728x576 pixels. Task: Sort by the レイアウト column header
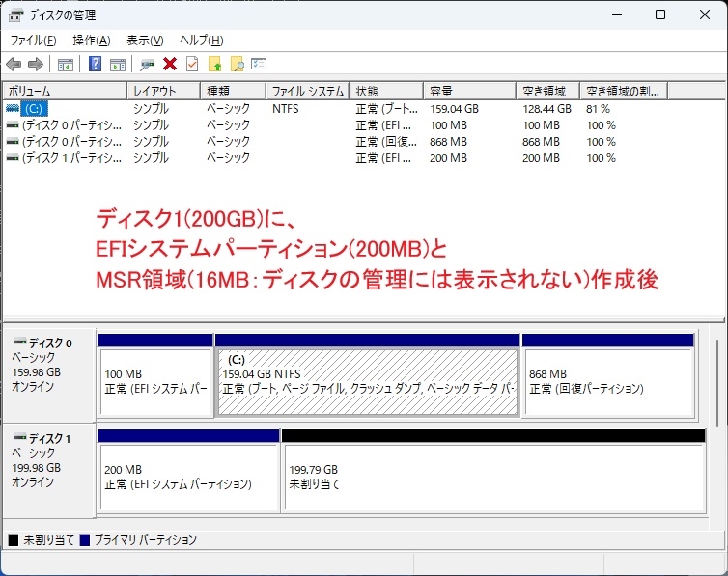pos(164,91)
